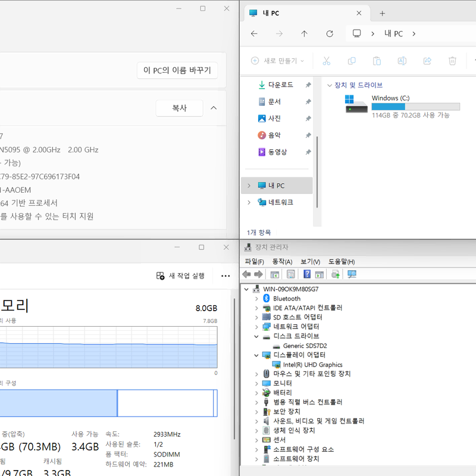
Task: Click the File Explorer navigation pane scrollbar
Action: (317, 172)
